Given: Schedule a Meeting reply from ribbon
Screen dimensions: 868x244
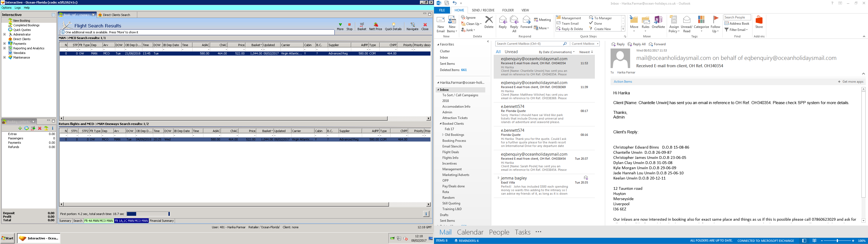Looking at the screenshot, I should click(x=542, y=20).
